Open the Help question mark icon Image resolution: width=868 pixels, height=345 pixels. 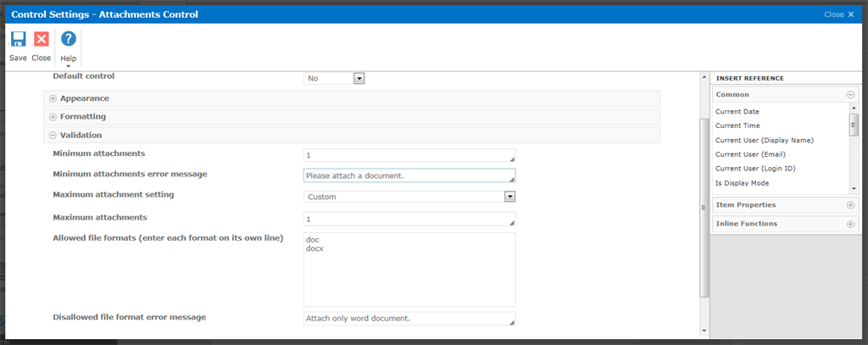69,39
